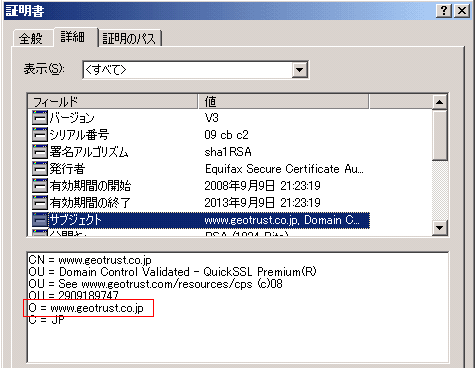
Task: Click the field list scrollbar thumb
Action: click(440, 135)
